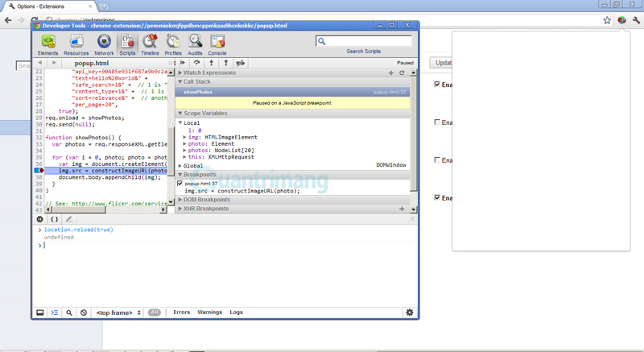The image size is (644, 352).
Task: Toggle the first Enable checkbox on extensions page
Action: (437, 85)
